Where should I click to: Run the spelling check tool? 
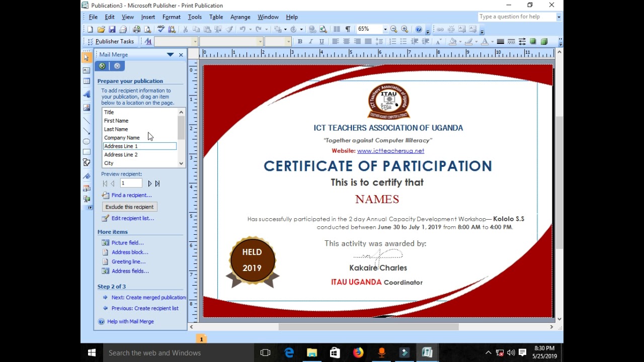tap(161, 29)
